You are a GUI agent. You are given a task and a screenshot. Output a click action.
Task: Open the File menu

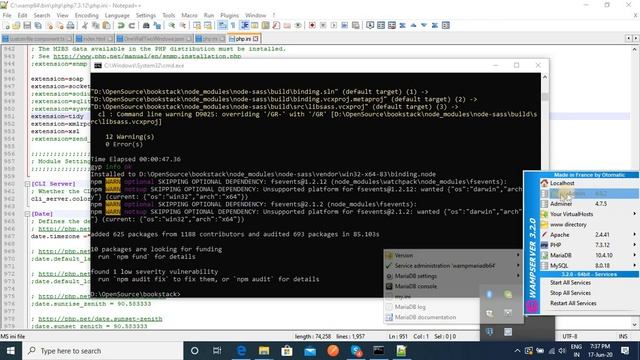(x=7, y=15)
